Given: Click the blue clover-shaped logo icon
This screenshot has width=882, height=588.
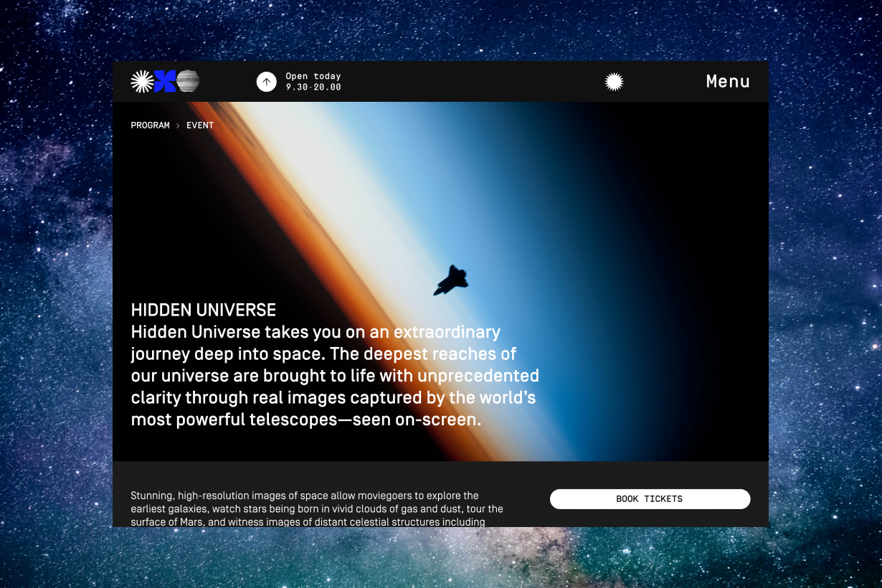Looking at the screenshot, I should point(165,82).
